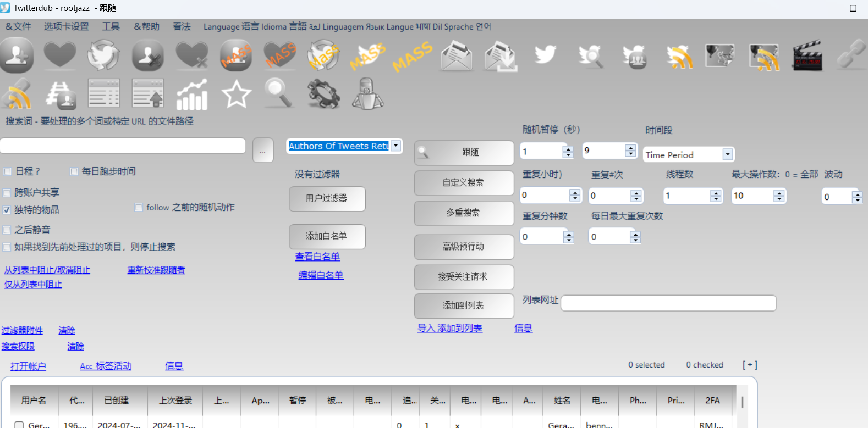Screen dimensions: 868x428
Task: Open the 工具 menu
Action: [111, 26]
